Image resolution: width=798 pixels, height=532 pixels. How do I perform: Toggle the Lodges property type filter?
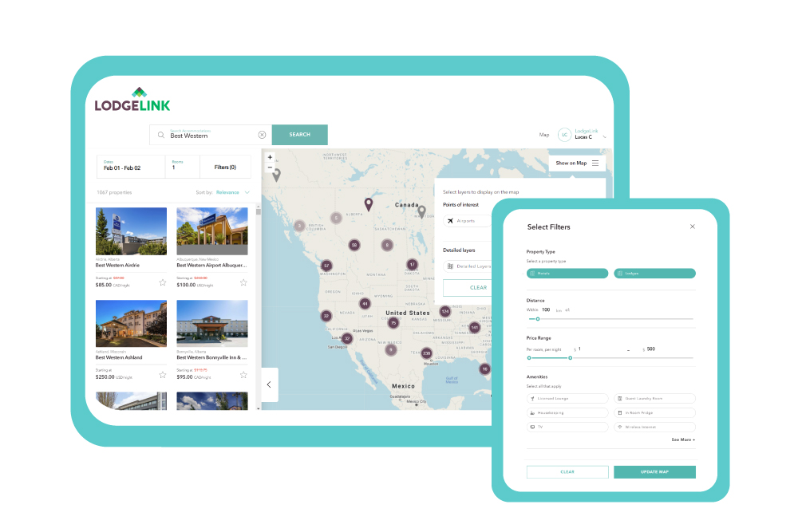(654, 273)
